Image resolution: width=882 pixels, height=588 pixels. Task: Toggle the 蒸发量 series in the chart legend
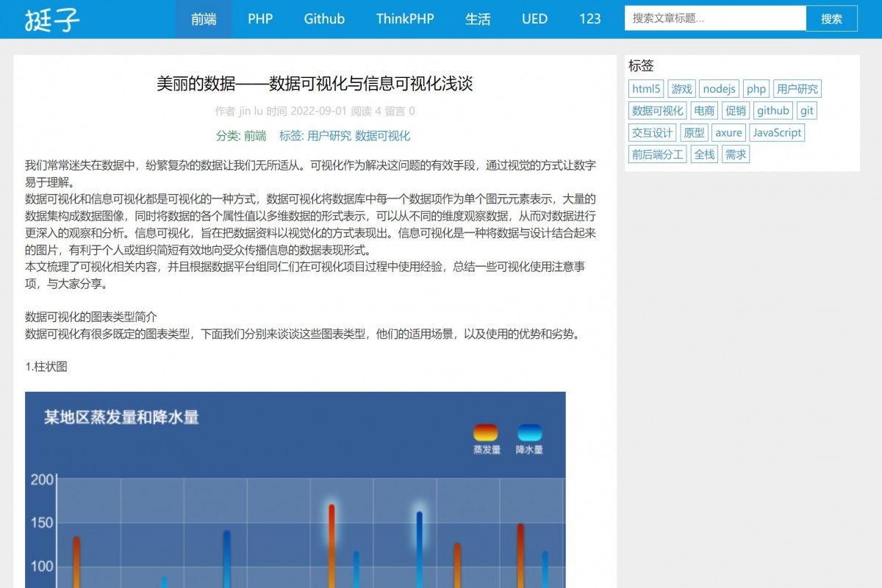coord(486,438)
